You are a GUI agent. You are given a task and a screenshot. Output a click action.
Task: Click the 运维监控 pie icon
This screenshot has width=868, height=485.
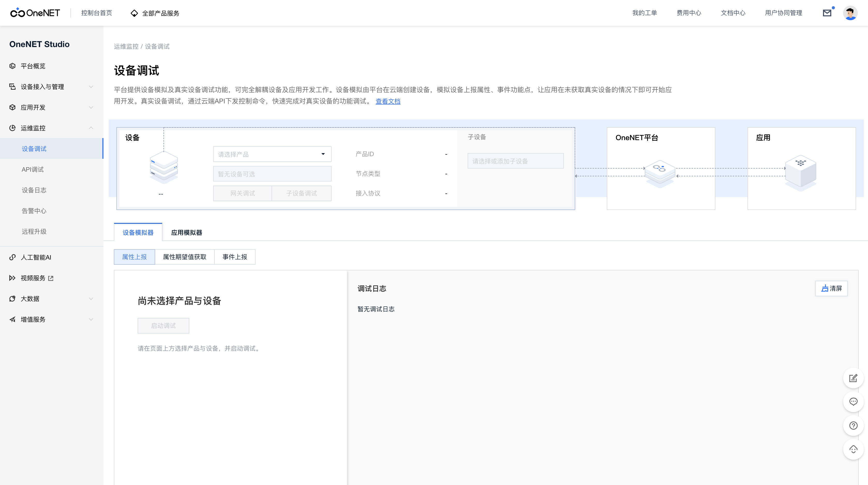pos(12,128)
